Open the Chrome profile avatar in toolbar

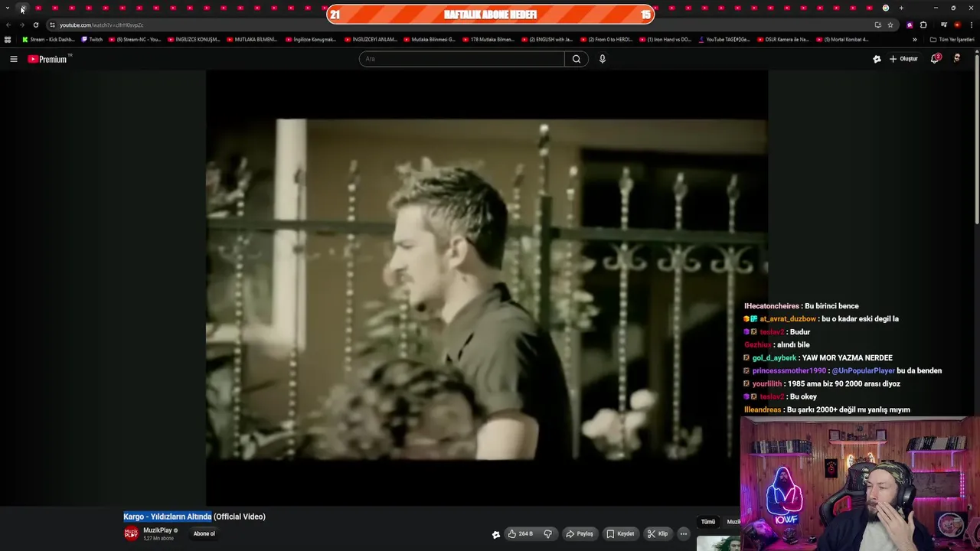coord(957,24)
